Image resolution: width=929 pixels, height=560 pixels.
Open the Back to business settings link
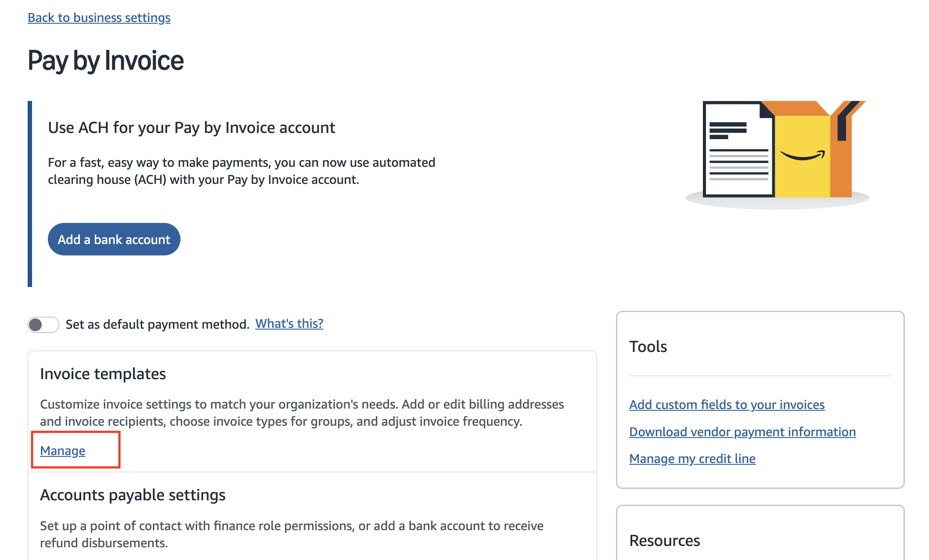click(99, 18)
